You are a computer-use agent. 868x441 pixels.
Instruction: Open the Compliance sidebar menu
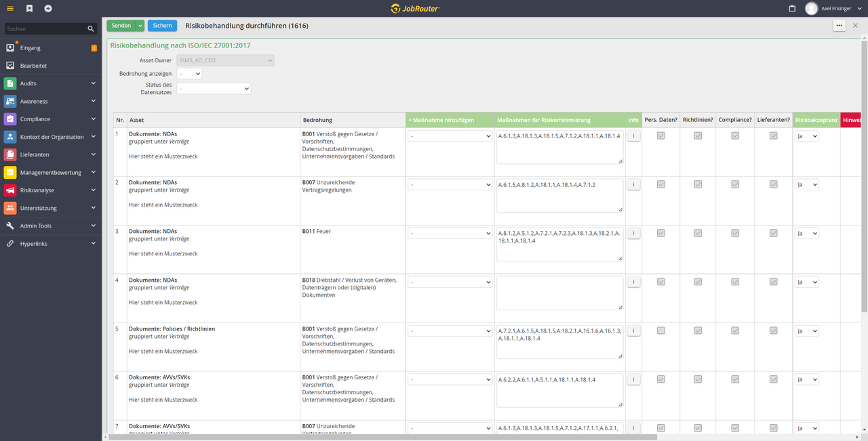click(51, 119)
